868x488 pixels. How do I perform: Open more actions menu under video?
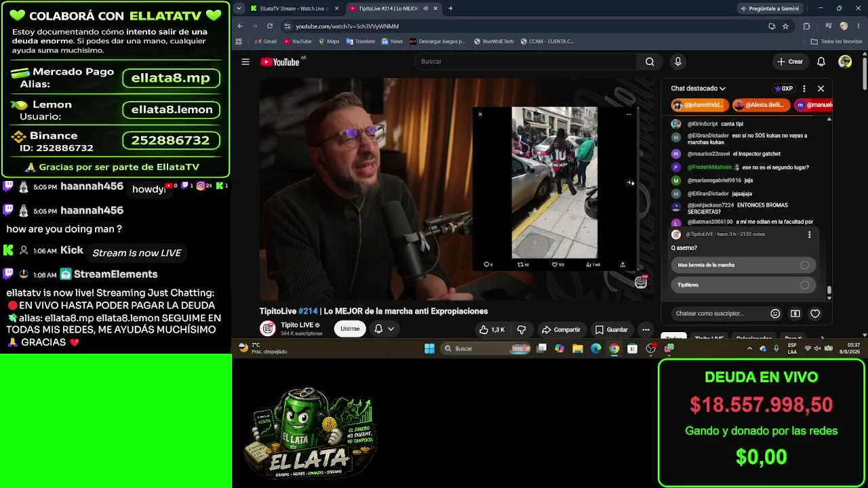coord(646,329)
